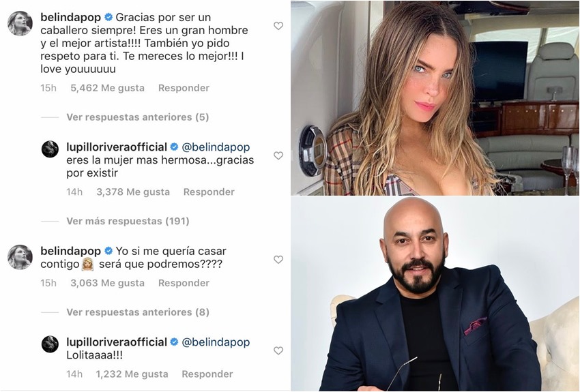Open lupilloriveraofficial avatar on 'eres la mujer' reply
The image size is (580, 392).
[50, 149]
